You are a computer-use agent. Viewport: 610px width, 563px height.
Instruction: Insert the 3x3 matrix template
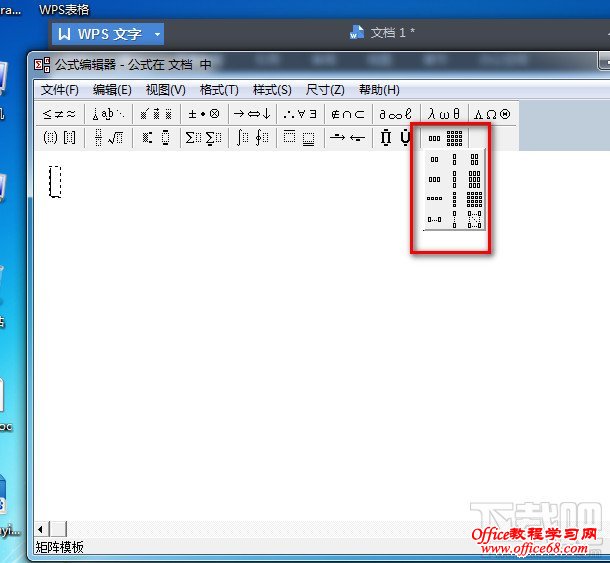[x=474, y=180]
